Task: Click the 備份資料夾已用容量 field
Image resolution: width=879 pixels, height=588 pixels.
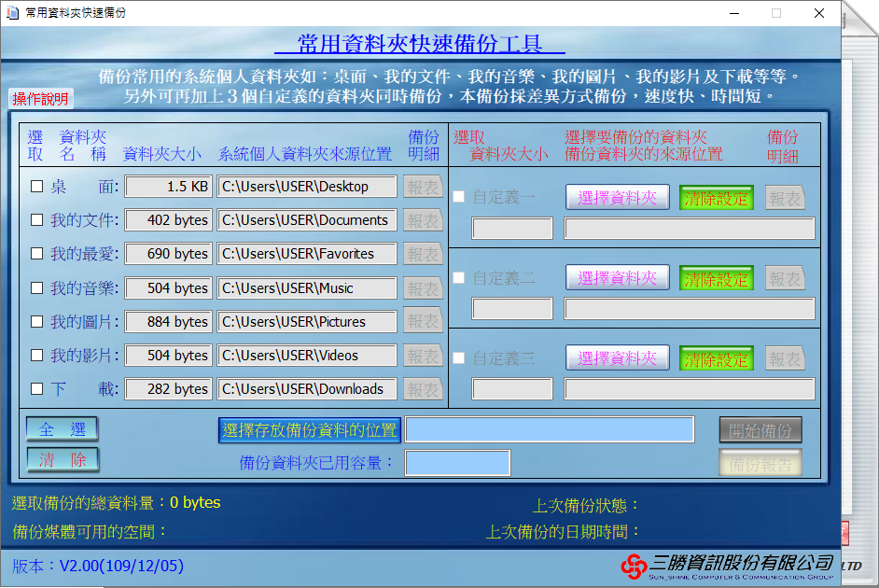Action: pyautogui.click(x=457, y=463)
